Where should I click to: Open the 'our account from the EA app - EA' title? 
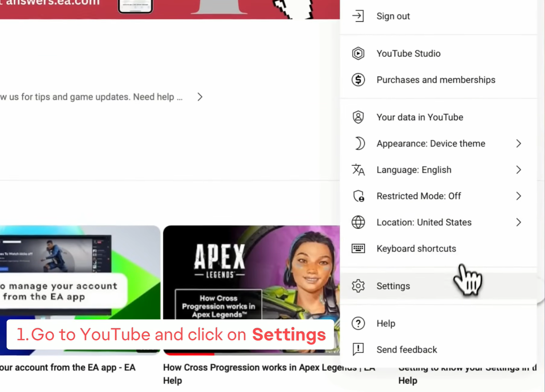click(68, 368)
